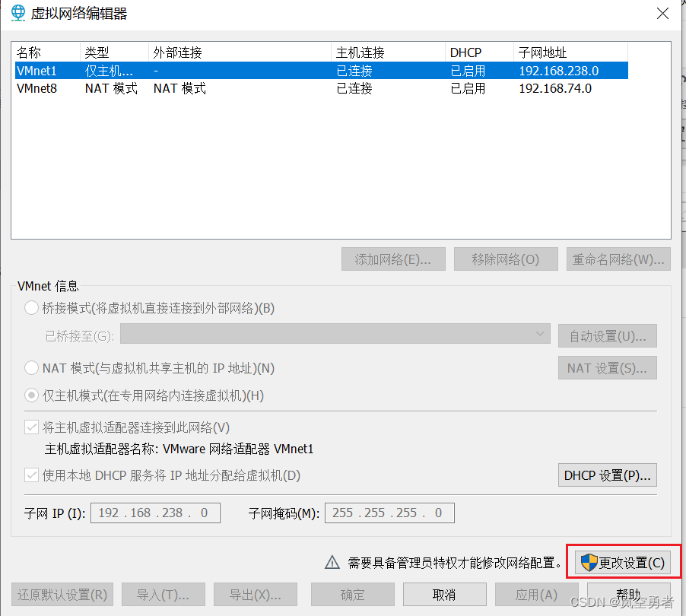This screenshot has height=616, width=686.
Task: Select 仅主机模式 radio button
Action: click(x=31, y=395)
